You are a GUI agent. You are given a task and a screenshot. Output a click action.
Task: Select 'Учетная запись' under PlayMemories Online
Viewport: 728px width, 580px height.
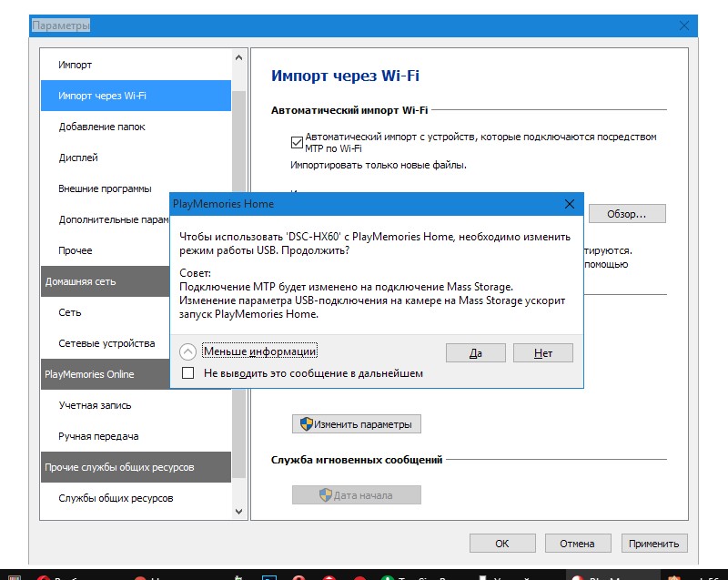(x=95, y=405)
